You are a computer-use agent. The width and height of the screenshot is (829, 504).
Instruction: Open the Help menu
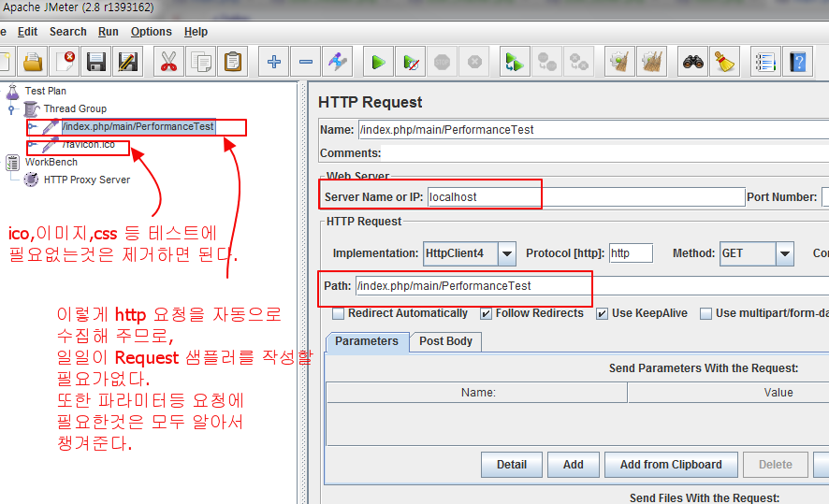coord(196,32)
